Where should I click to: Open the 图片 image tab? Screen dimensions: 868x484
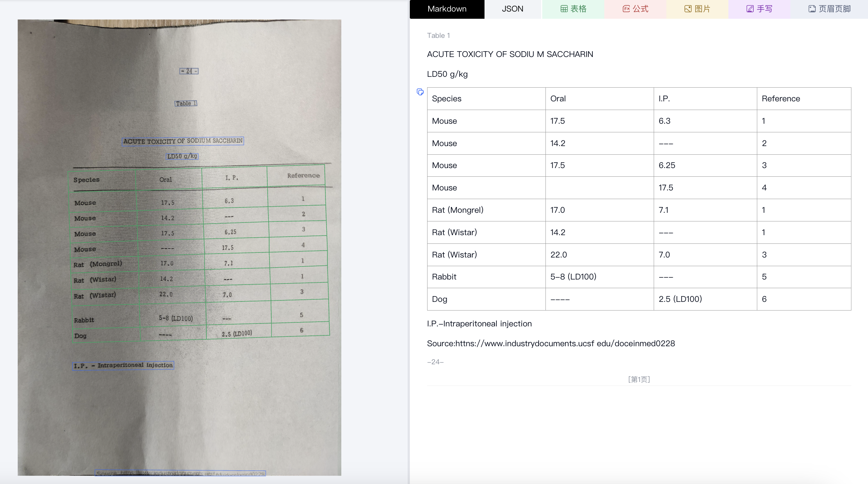697,9
